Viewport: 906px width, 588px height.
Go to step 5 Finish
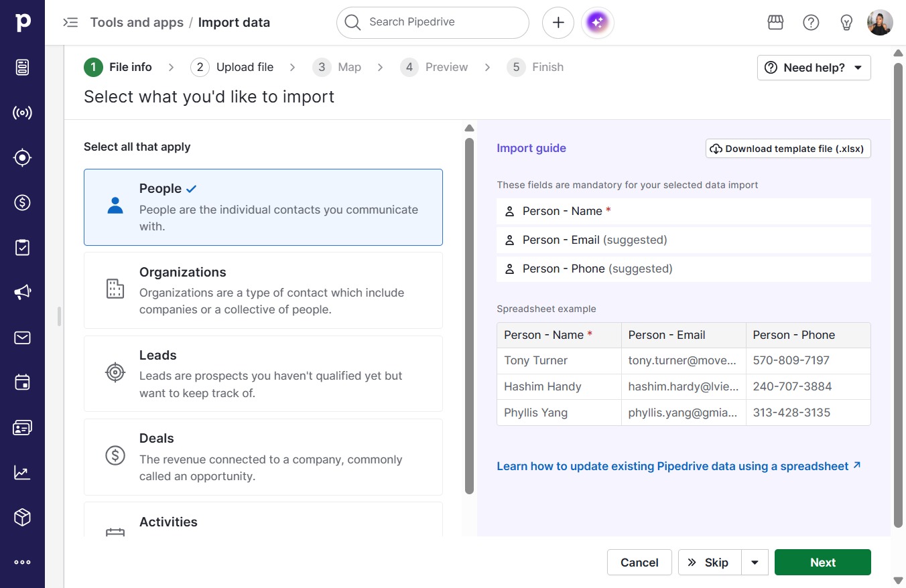[x=535, y=67]
